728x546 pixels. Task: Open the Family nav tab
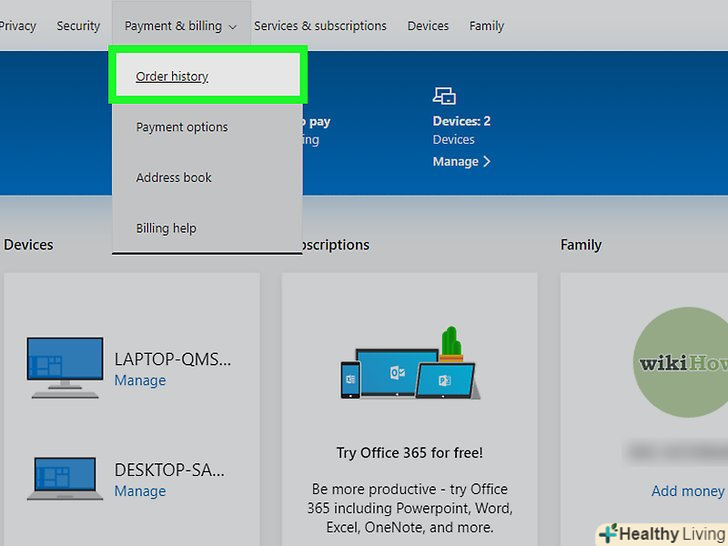(x=487, y=26)
